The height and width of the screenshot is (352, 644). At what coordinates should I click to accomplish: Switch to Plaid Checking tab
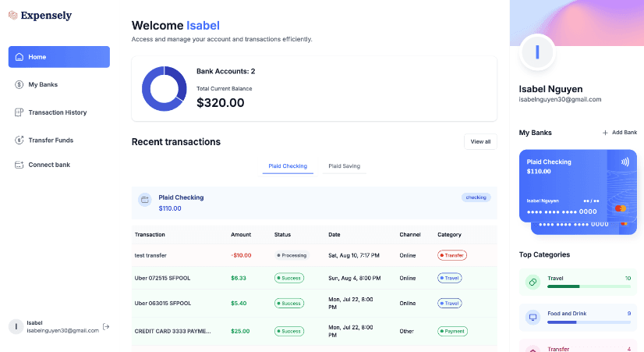pos(288,166)
